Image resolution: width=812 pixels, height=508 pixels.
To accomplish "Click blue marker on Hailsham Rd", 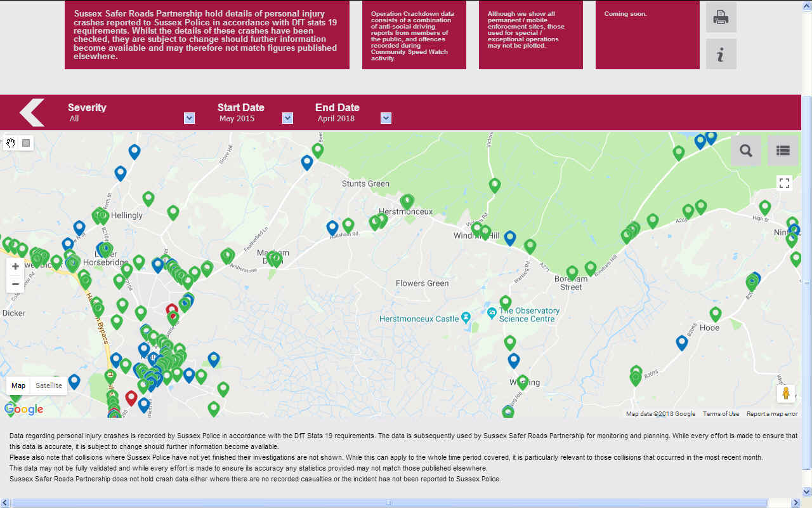I will point(332,227).
